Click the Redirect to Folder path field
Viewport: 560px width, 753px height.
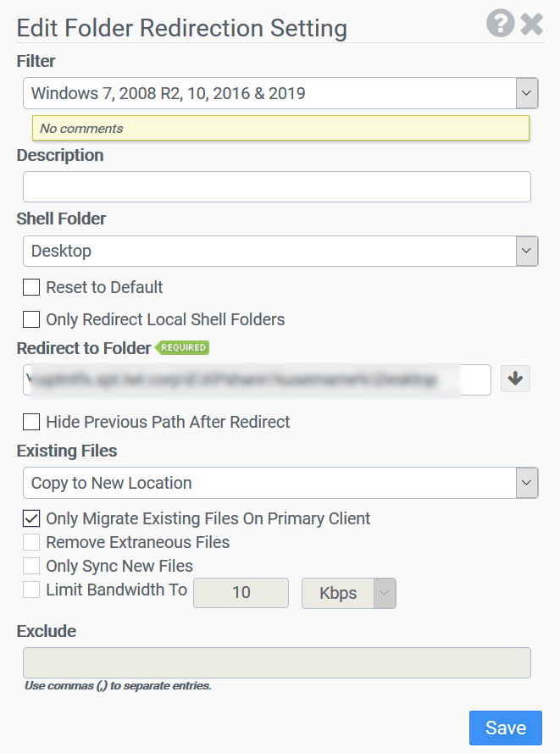pyautogui.click(x=257, y=379)
